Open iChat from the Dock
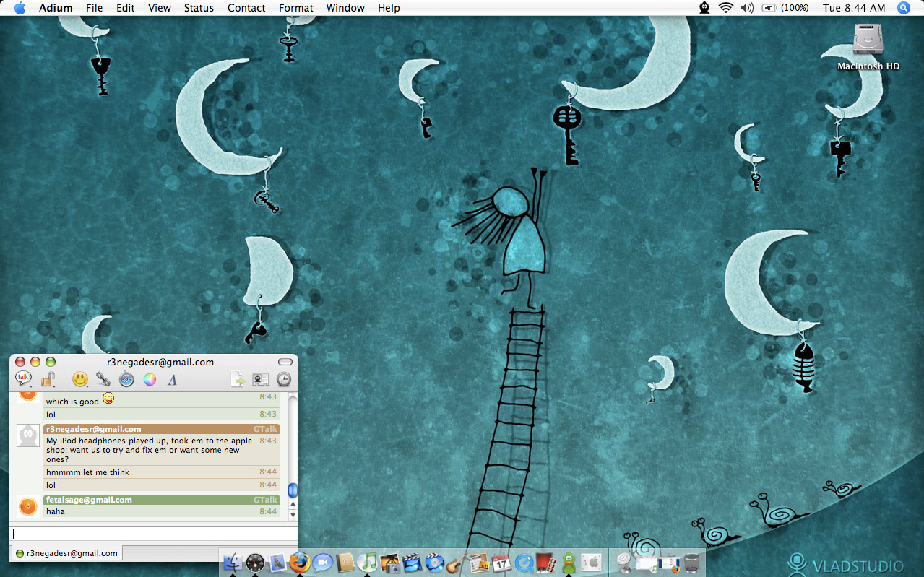This screenshot has height=577, width=924. tap(322, 563)
